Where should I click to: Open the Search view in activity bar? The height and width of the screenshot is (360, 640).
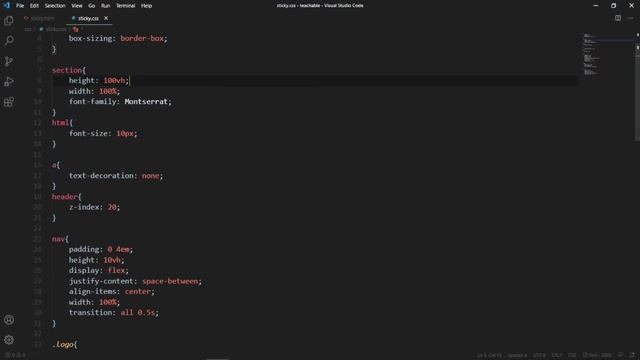coord(9,40)
